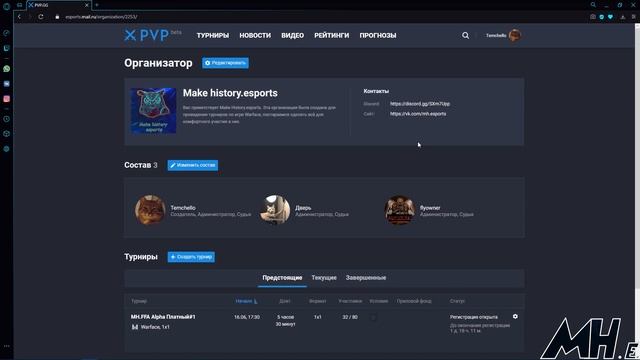Screen dimensions: 640x360
Task: Open the Twitch icon in browser sidebar
Action: (x=7, y=48)
